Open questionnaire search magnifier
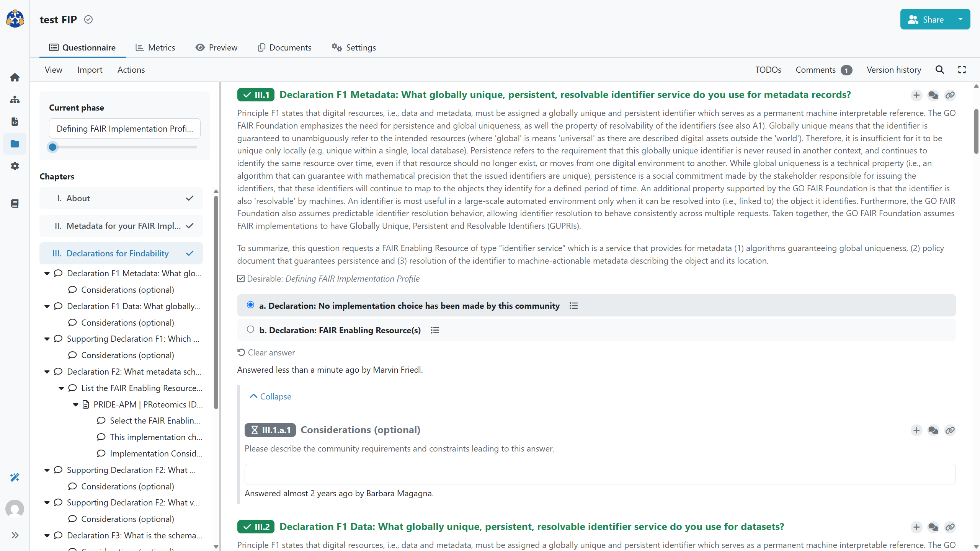 [940, 70]
